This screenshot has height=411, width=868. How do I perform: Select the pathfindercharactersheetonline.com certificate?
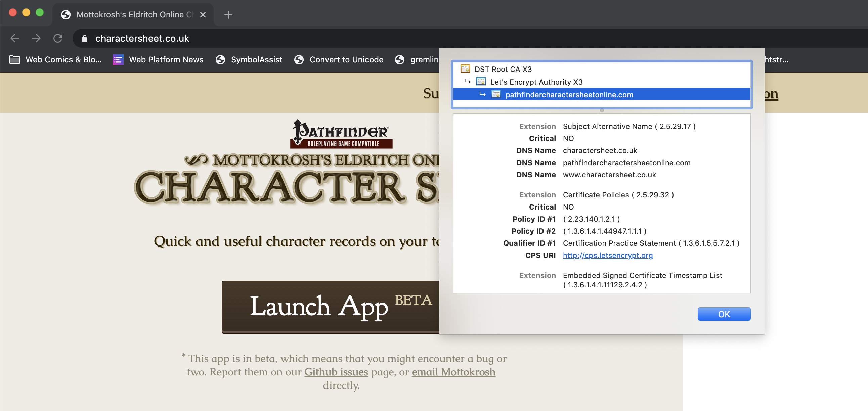point(569,95)
